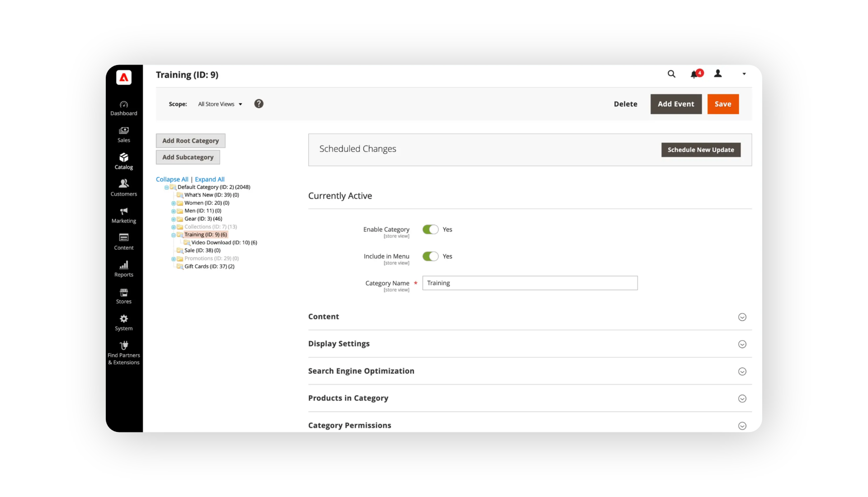Open the Stores storefront icon
The image size is (868, 497).
tap(123, 292)
